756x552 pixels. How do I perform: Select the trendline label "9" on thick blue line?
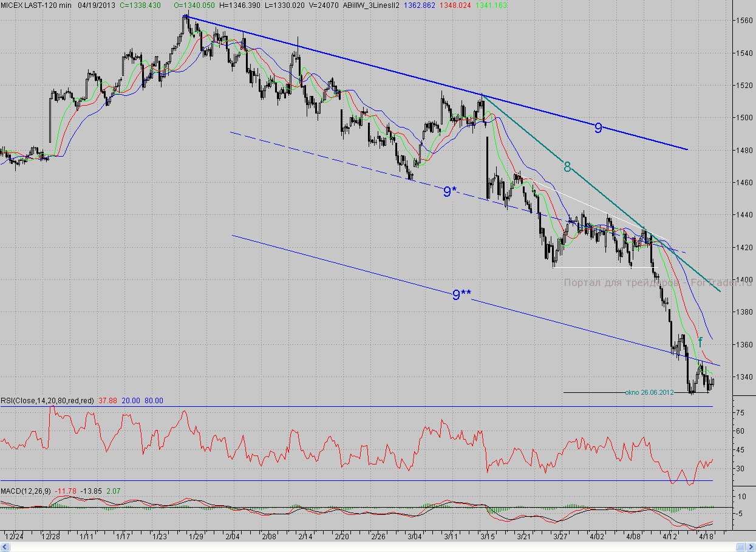598,128
